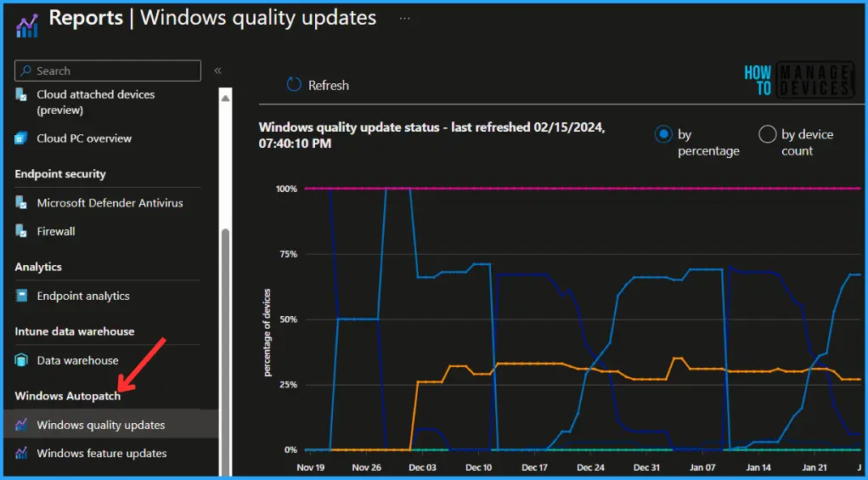The height and width of the screenshot is (480, 868).
Task: Click the 'Intune data warehouse' section heading
Action: (x=75, y=331)
